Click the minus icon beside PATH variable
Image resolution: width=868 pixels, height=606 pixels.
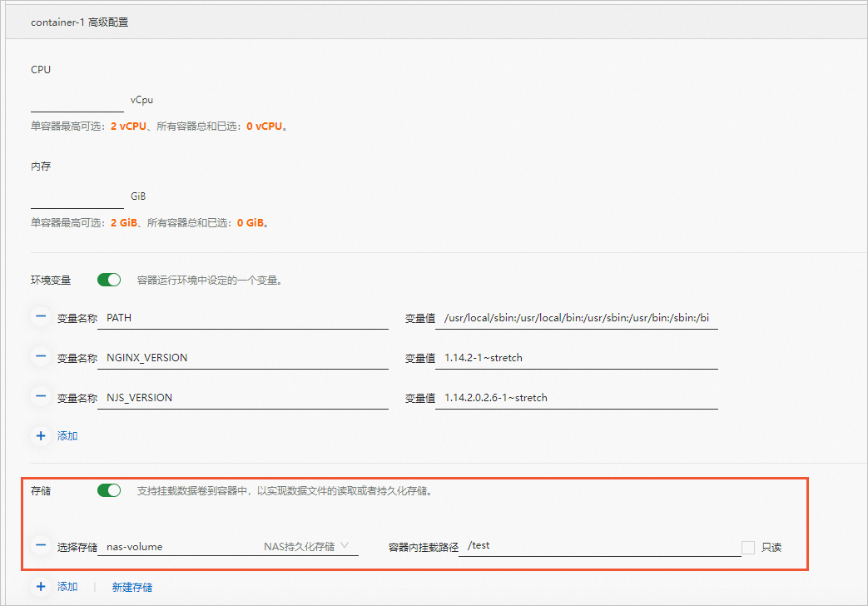[x=41, y=316]
